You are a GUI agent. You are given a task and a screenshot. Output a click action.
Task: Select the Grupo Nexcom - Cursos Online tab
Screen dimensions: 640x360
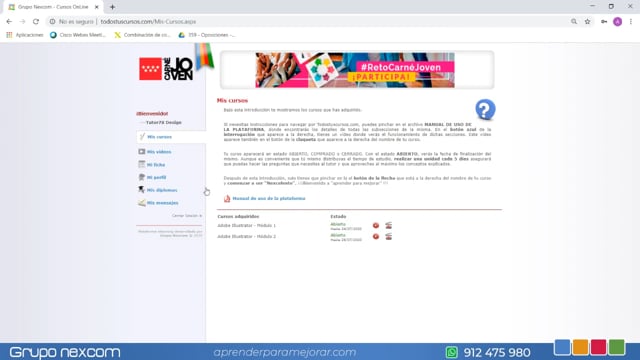tap(53, 7)
